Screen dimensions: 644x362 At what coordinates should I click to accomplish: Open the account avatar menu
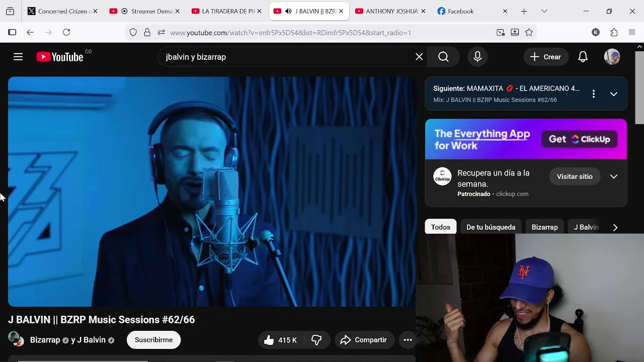612,57
